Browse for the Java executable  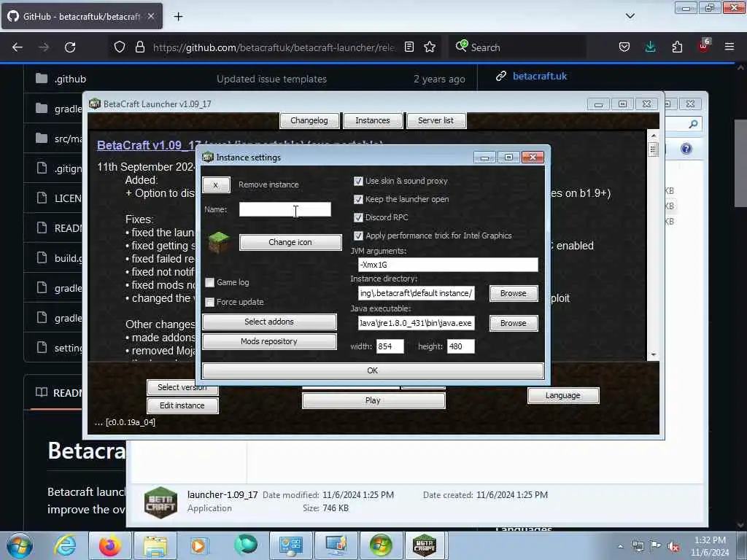pos(513,323)
